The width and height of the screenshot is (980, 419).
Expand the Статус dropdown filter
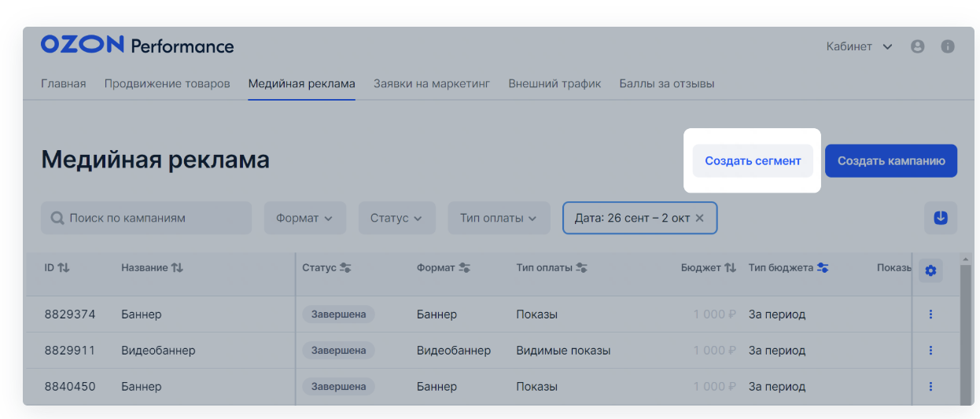(396, 218)
